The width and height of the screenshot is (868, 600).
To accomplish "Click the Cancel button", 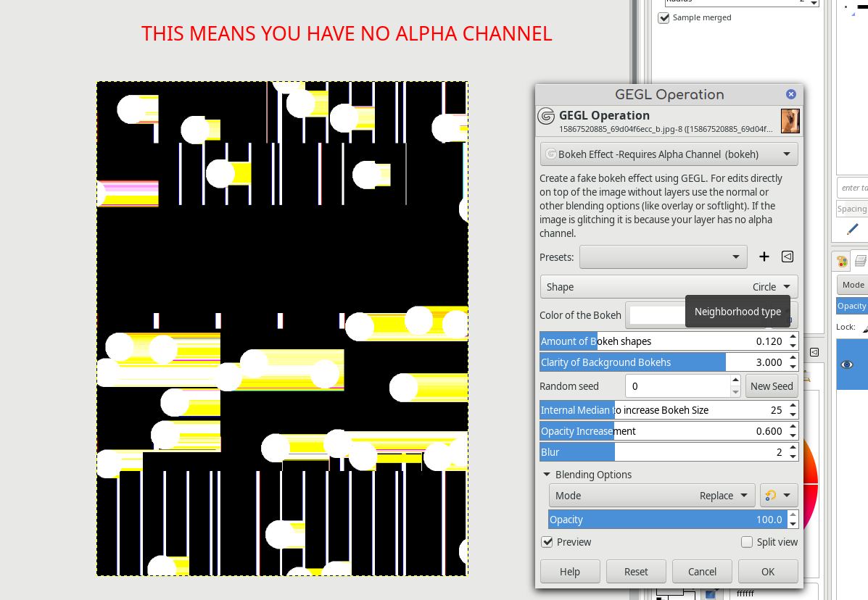I will tap(702, 571).
